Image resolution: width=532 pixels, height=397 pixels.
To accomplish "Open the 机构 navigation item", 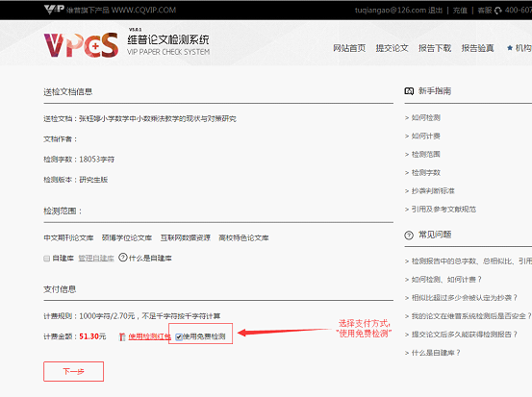I will point(523,48).
